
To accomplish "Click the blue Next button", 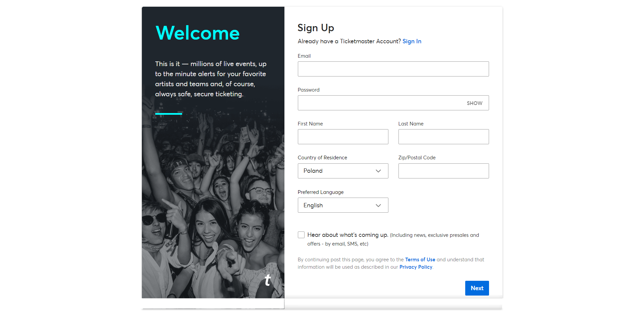I will pyautogui.click(x=477, y=288).
